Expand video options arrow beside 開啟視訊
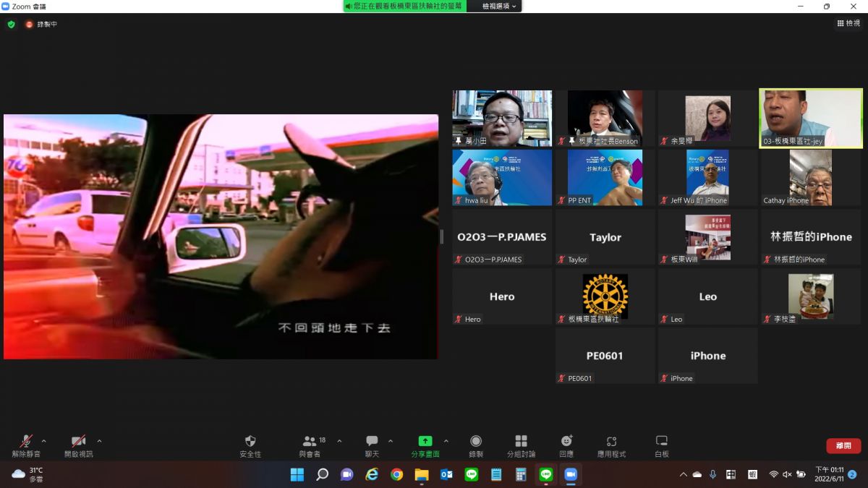The width and height of the screenshot is (868, 488). (99, 441)
